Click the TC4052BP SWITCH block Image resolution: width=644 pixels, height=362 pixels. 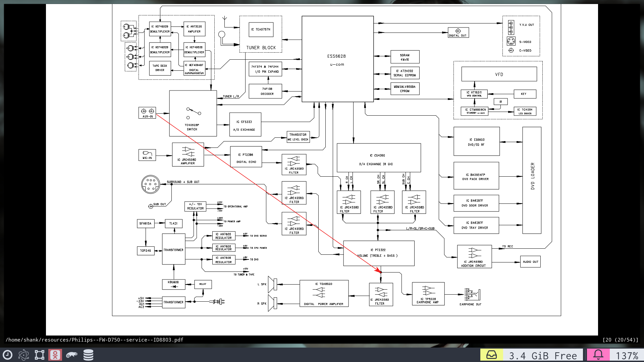[193, 113]
